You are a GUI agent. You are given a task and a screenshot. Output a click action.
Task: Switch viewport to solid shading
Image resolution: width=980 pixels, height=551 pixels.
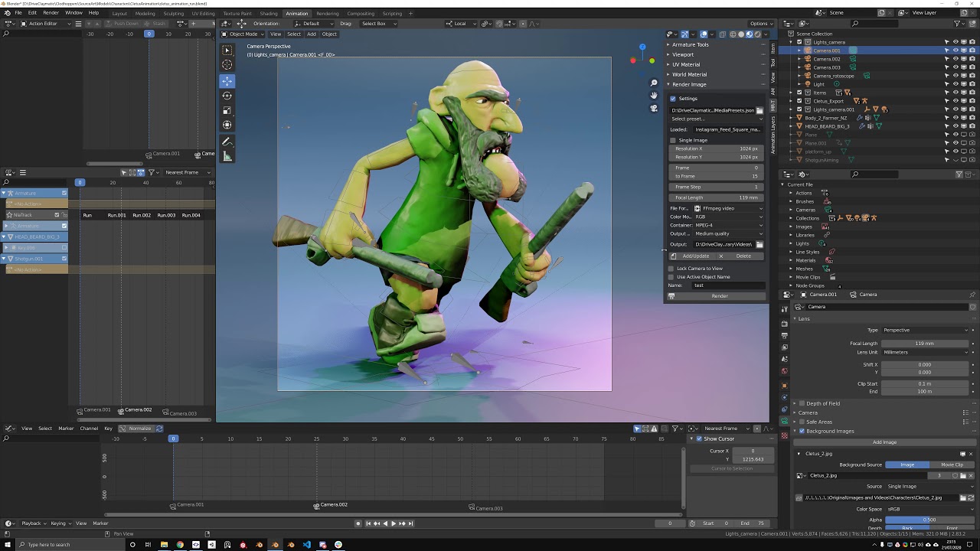pyautogui.click(x=741, y=34)
